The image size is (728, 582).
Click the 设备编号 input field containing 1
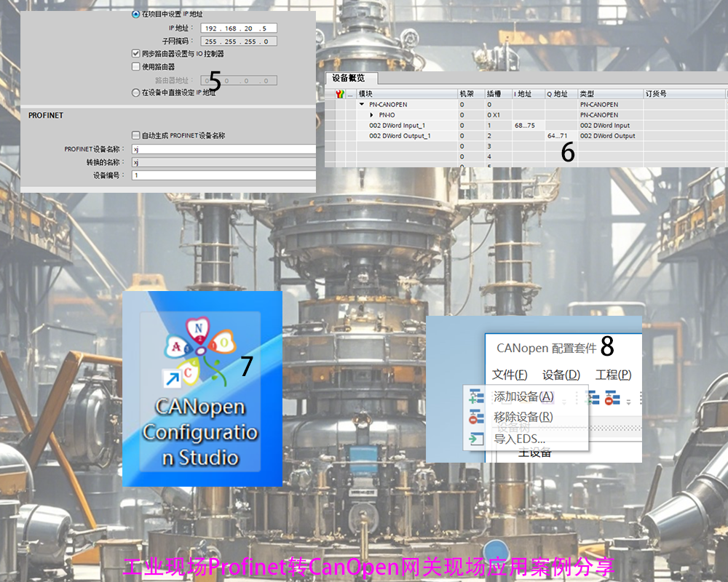pos(223,175)
